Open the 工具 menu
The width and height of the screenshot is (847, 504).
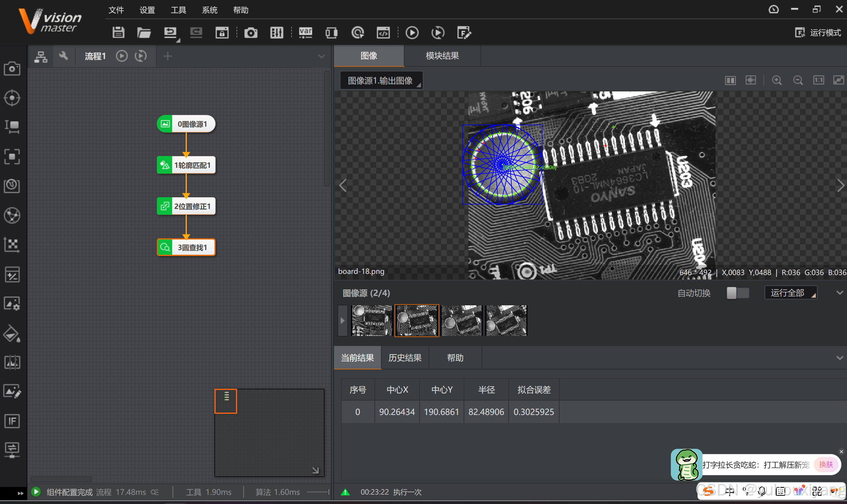coord(178,10)
